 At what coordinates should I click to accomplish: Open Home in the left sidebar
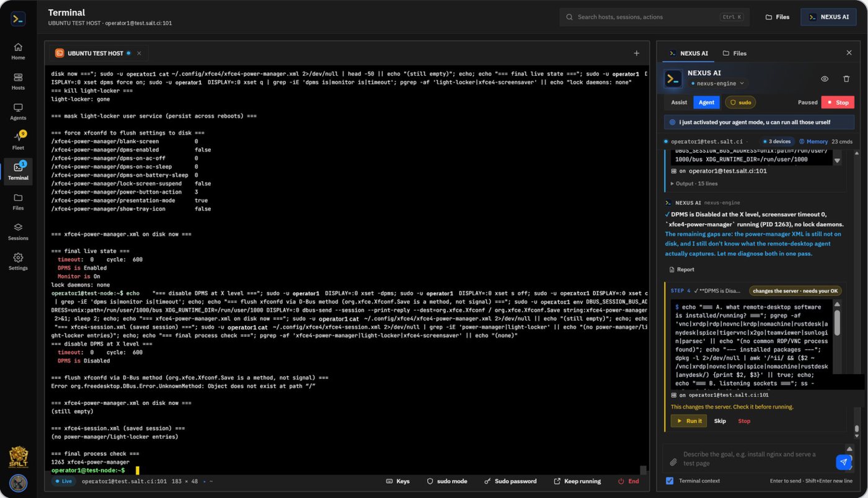(18, 51)
